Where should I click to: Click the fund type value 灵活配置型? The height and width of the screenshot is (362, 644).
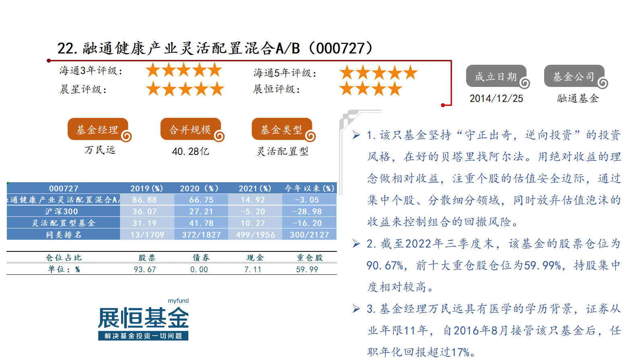[x=283, y=151]
